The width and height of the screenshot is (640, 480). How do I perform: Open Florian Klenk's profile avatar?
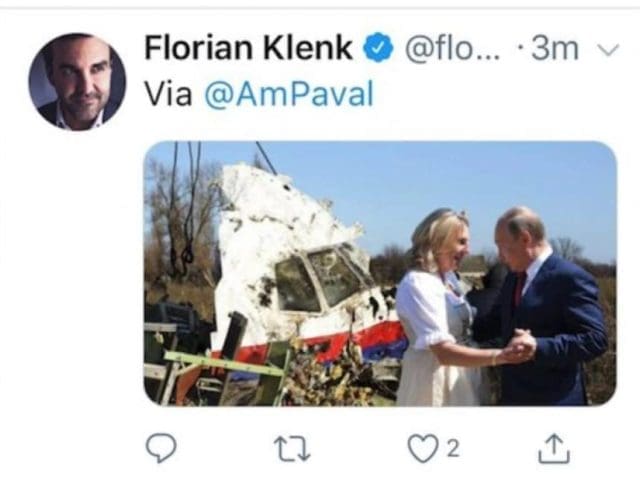pos(77,82)
